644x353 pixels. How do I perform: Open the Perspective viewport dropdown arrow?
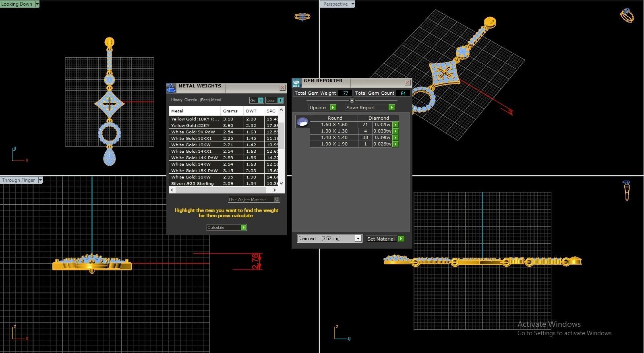point(353,4)
